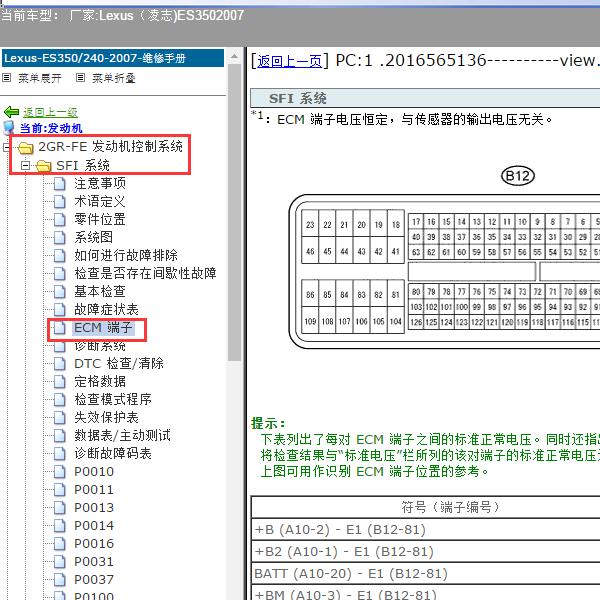The image size is (600, 600).
Task: Open the P0013 trouble code page
Action: (x=94, y=507)
